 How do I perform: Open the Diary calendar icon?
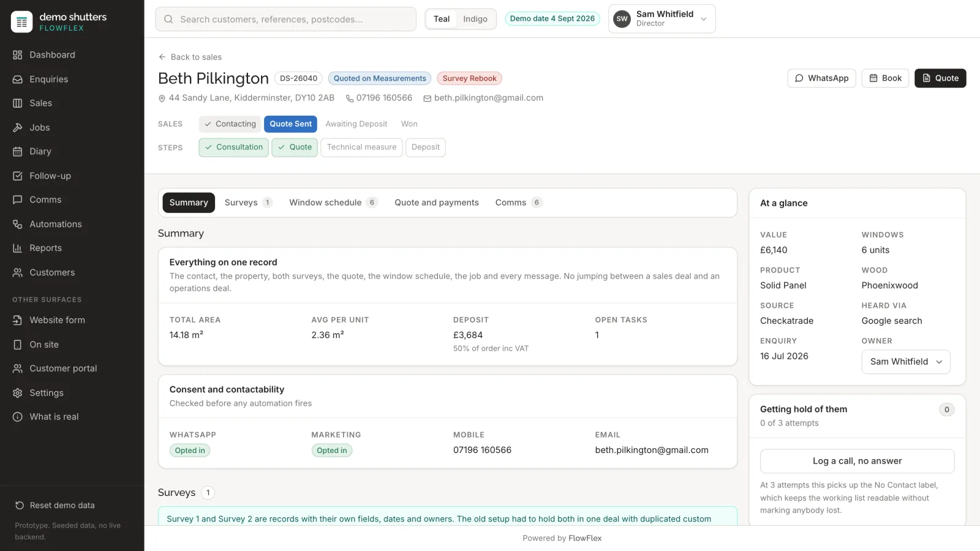[18, 152]
